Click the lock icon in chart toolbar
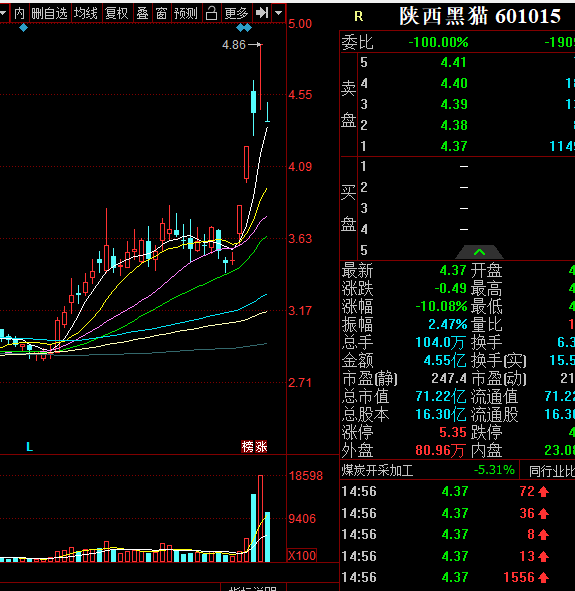Viewport: 575px width, 591px height. click(x=212, y=14)
